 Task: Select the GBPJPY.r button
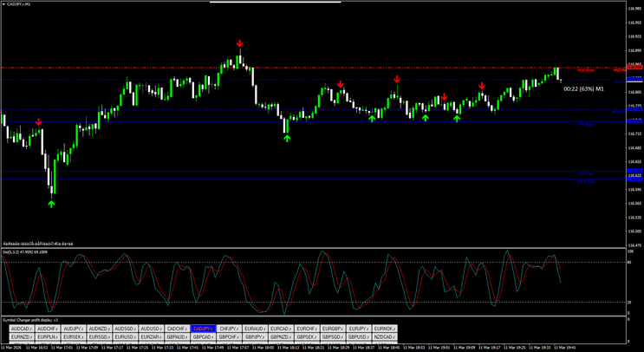click(x=255, y=336)
